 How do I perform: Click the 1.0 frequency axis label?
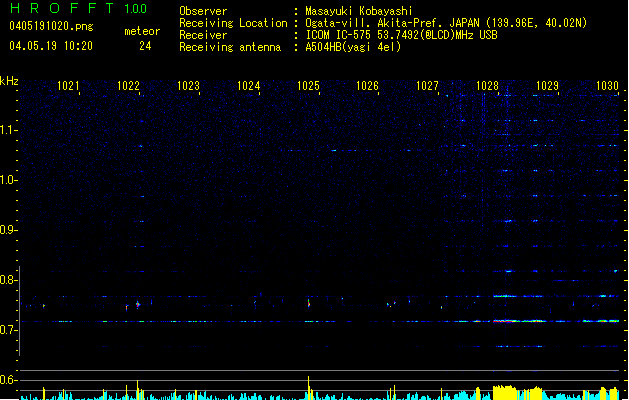tap(8, 180)
